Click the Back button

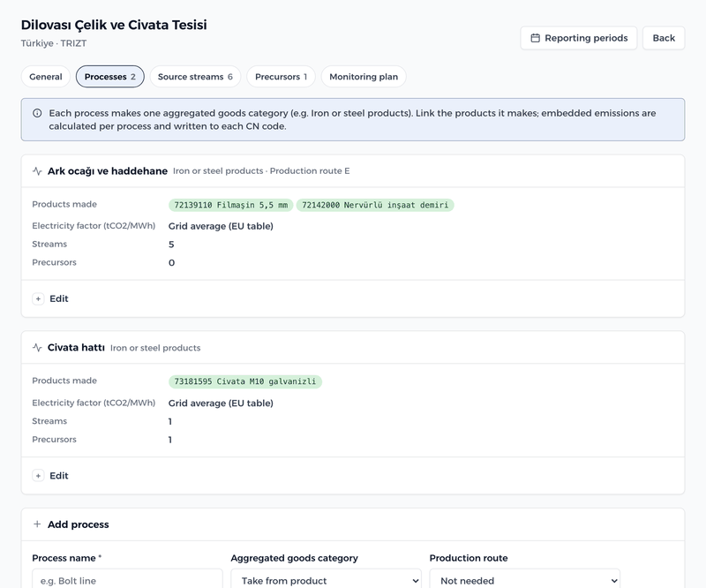(x=664, y=38)
